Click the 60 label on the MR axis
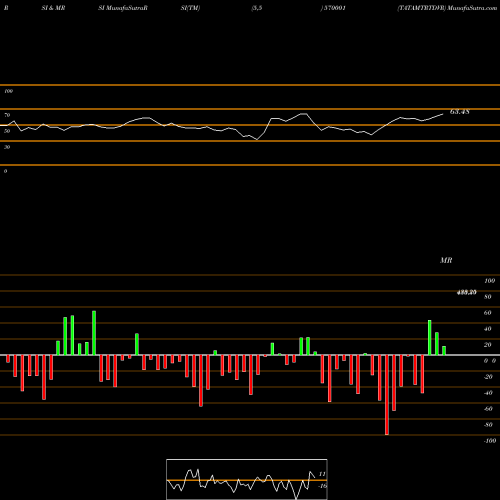This screenshot has width=500, height=500. point(488,313)
